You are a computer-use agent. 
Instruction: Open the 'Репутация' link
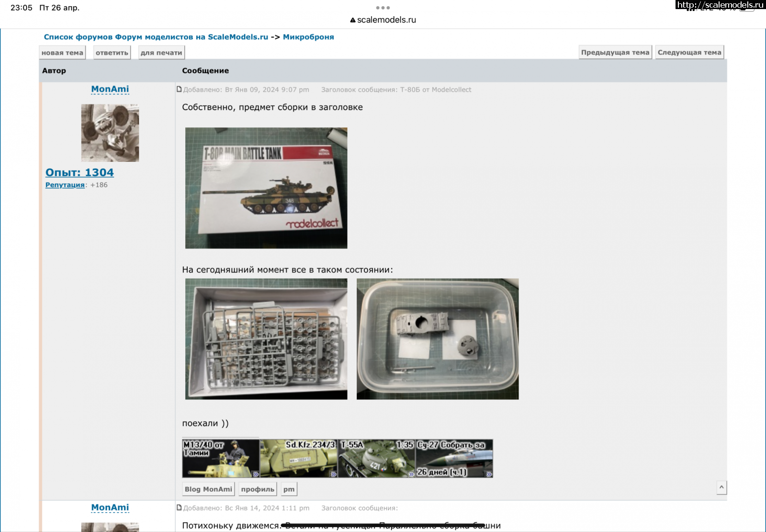click(x=65, y=185)
